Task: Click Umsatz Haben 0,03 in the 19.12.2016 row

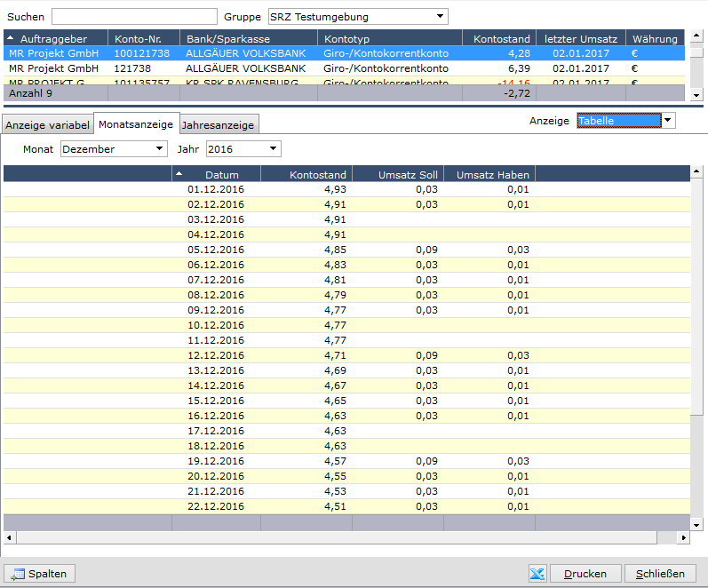Action: (518, 461)
